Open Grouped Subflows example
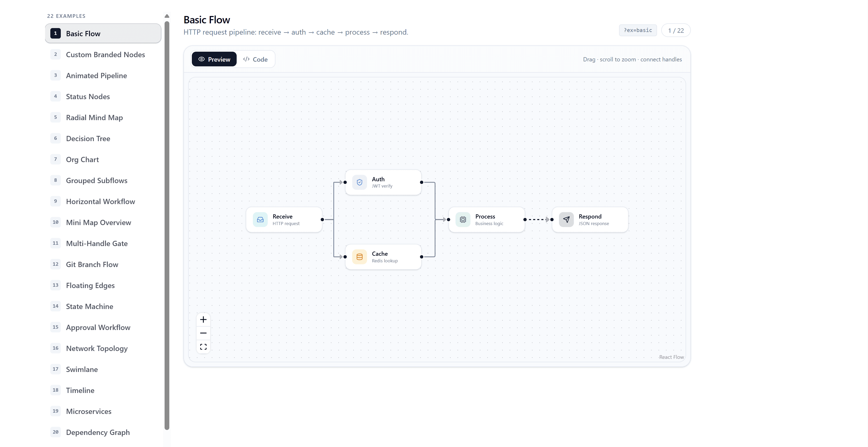Viewport: 868px width, 447px height. pos(103,180)
